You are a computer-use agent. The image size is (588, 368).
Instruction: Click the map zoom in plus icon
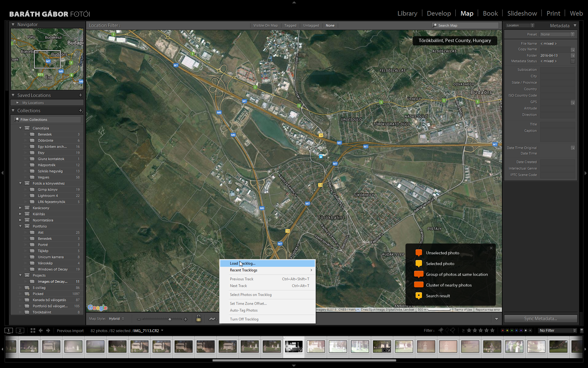point(186,319)
